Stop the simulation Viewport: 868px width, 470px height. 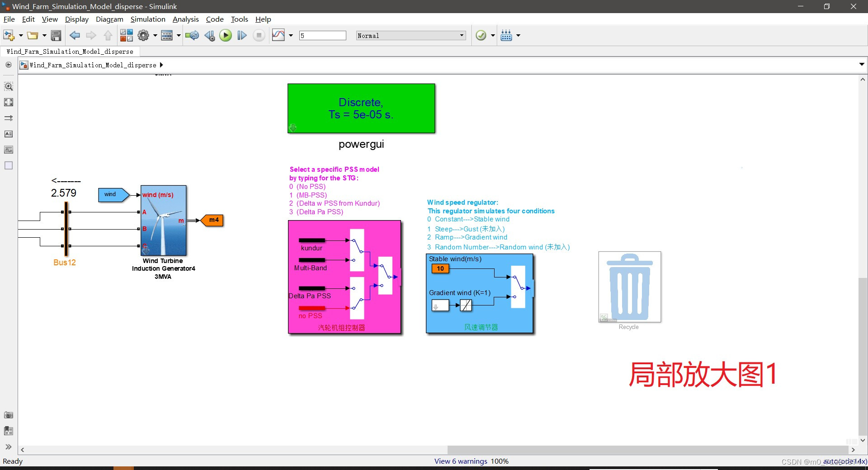(258, 35)
